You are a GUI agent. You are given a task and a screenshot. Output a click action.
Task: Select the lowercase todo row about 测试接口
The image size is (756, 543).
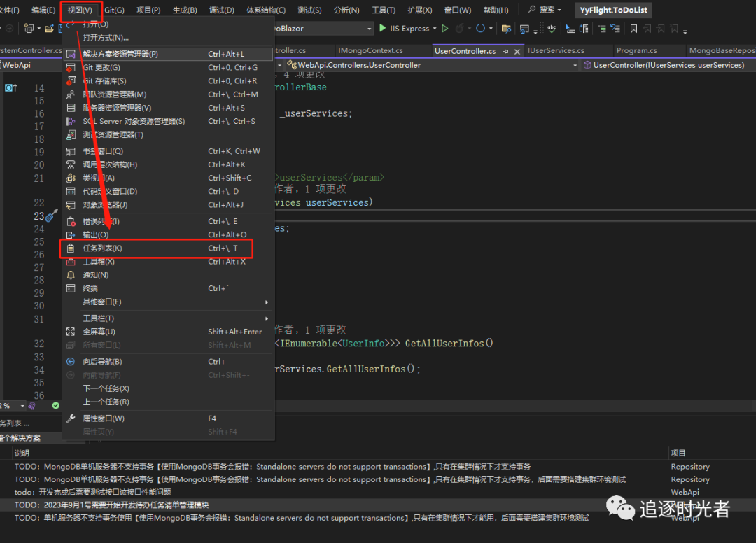tap(378, 492)
